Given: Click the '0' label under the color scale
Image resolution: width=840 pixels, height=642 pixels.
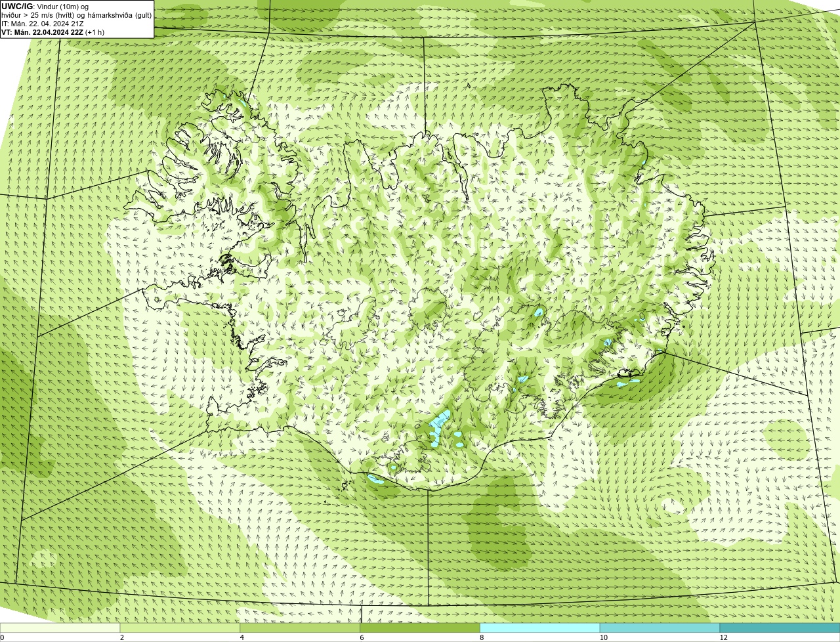Looking at the screenshot, I should [x=2, y=637].
